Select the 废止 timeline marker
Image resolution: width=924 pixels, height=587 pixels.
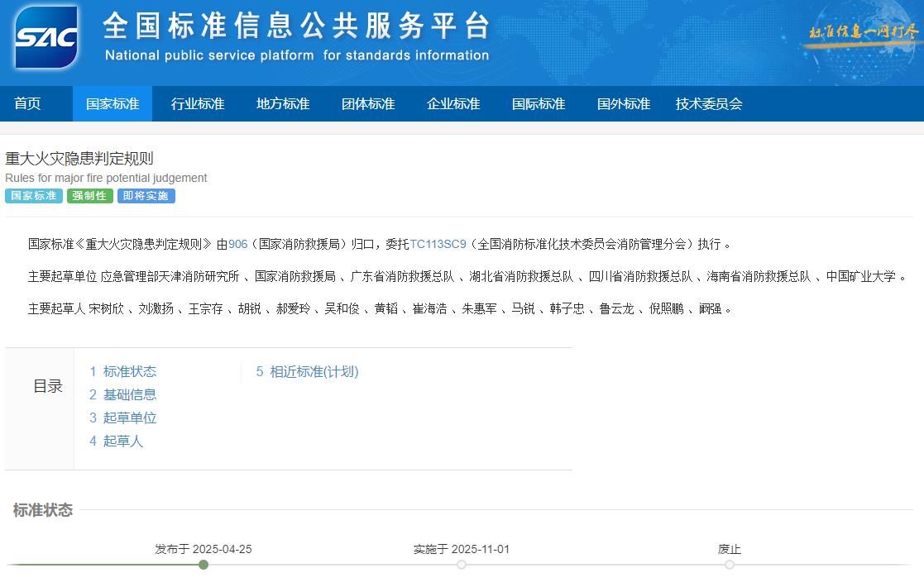pyautogui.click(x=730, y=565)
